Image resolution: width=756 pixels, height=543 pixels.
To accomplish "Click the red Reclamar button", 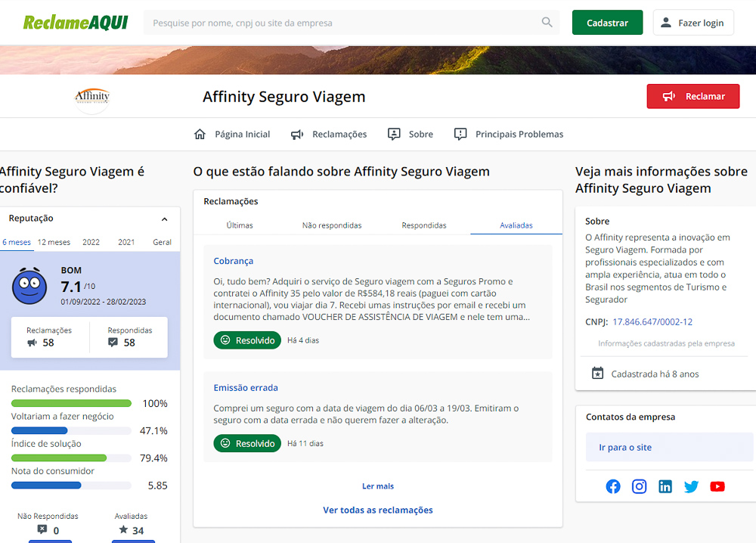I will click(x=692, y=96).
